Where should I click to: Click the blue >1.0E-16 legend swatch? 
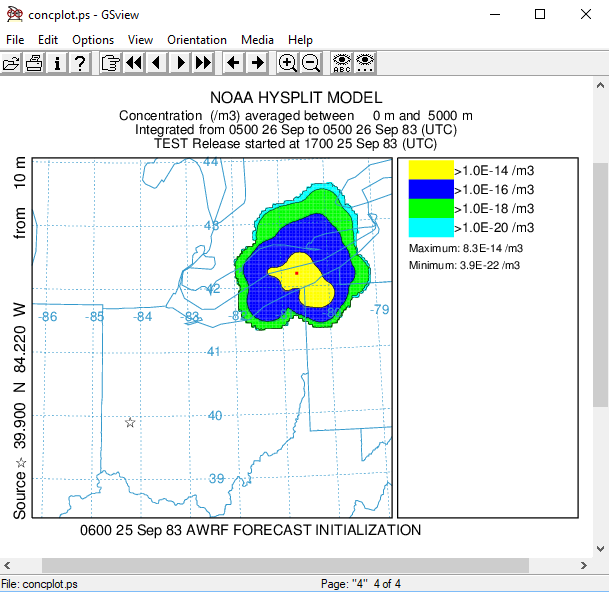(x=431, y=189)
